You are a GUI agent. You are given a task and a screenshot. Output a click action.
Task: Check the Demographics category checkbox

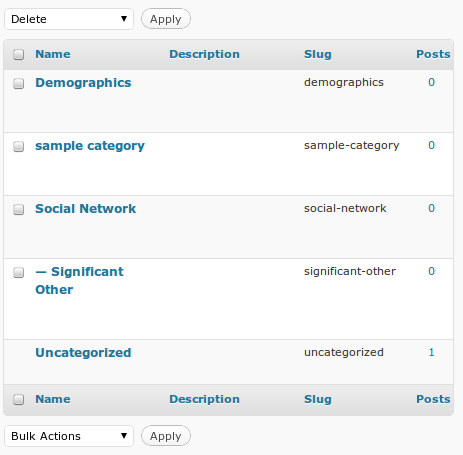click(19, 83)
